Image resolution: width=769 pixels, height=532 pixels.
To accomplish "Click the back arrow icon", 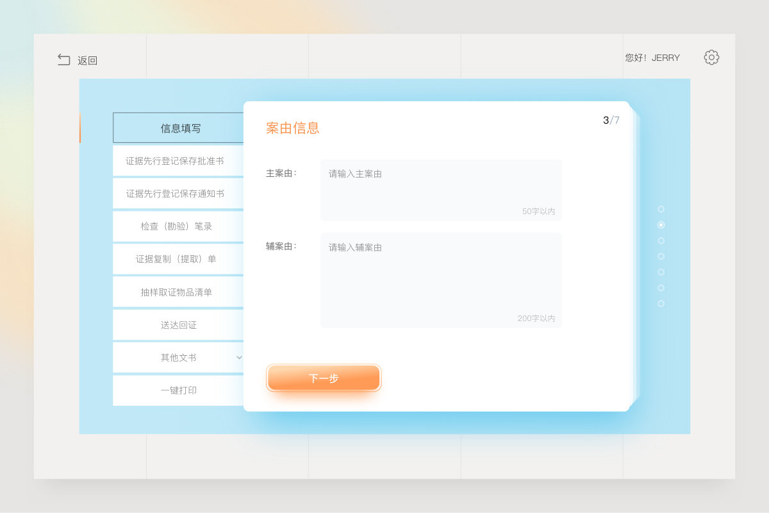I will [x=64, y=60].
